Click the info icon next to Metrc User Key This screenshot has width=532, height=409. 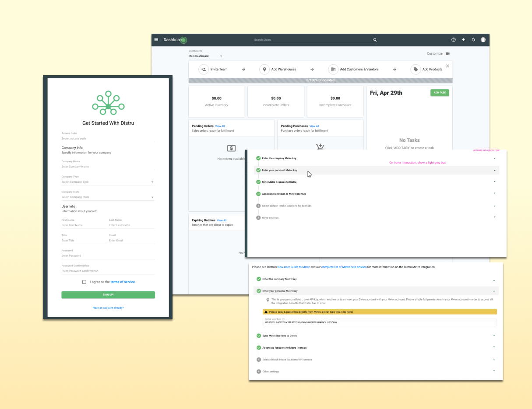click(283, 319)
